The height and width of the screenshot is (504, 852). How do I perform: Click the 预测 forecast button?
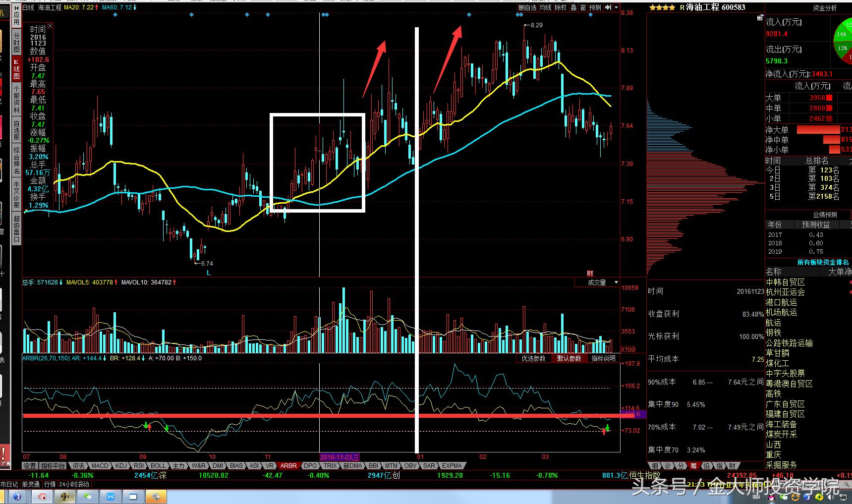(595, 7)
